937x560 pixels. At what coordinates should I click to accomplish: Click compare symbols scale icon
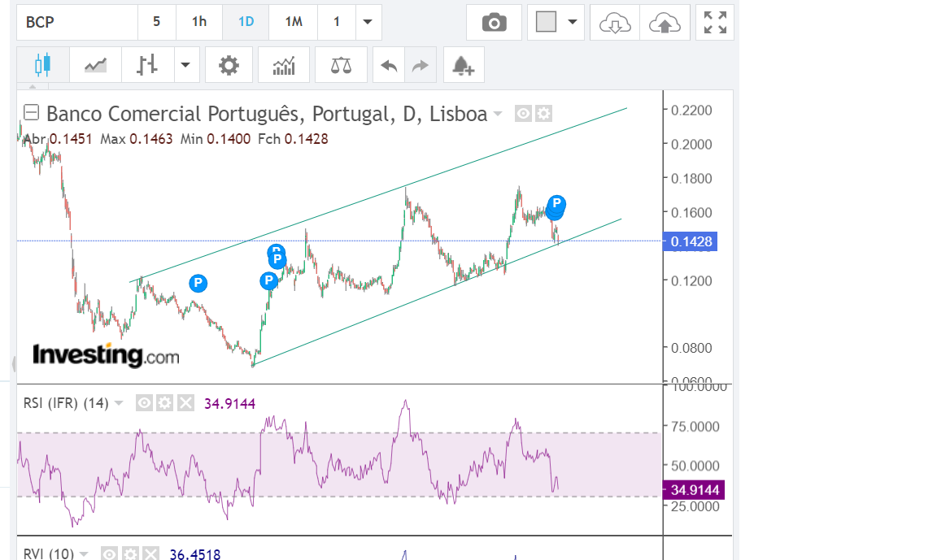341,65
